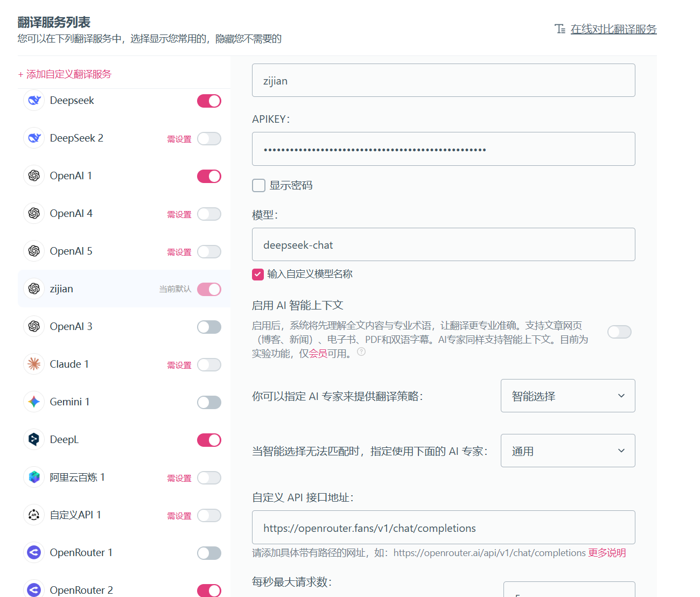Toggle the Claude 1 switch
The height and width of the screenshot is (597, 700).
209,364
